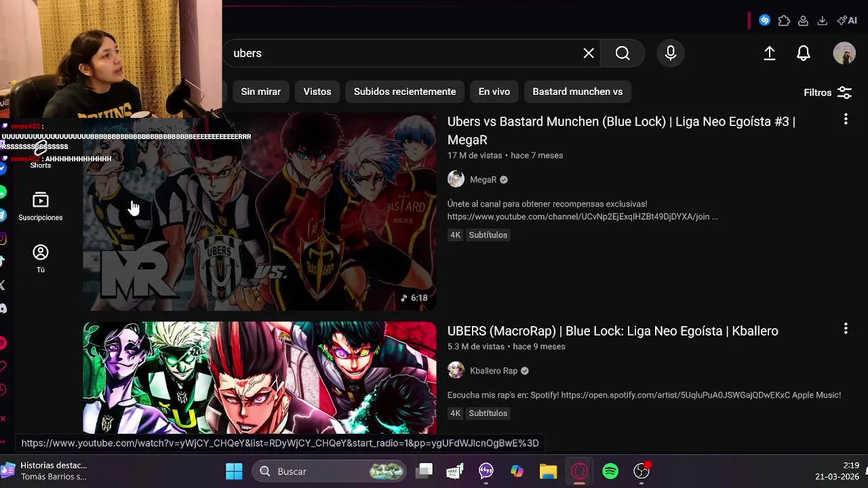Open the UBERS MacroRap video thumbnail
Screen dimensions: 868x488
click(260, 378)
